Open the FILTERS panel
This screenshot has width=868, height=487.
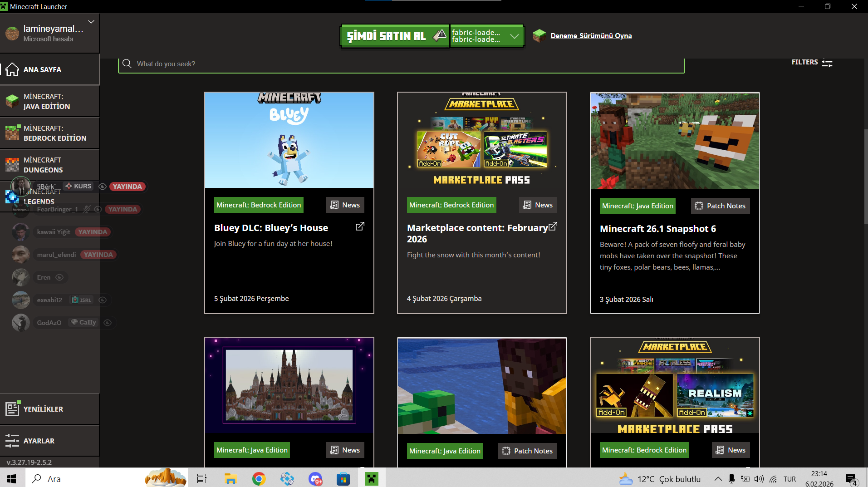(x=812, y=62)
